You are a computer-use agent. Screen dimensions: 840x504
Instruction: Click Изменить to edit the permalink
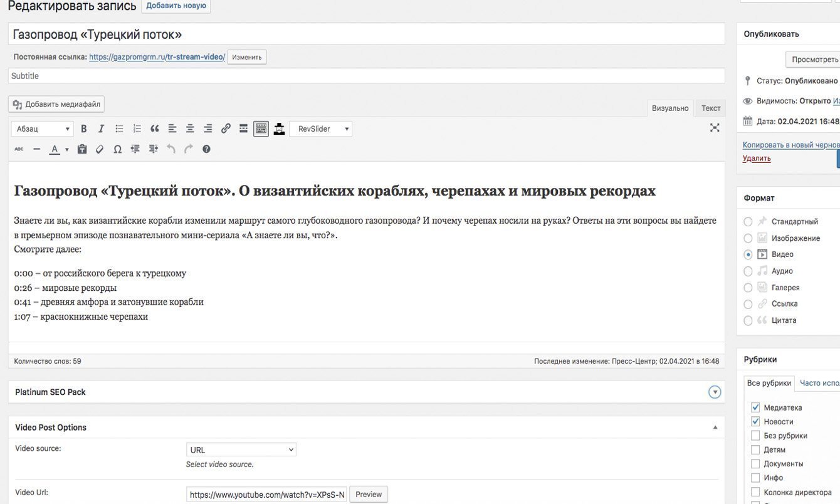click(247, 57)
